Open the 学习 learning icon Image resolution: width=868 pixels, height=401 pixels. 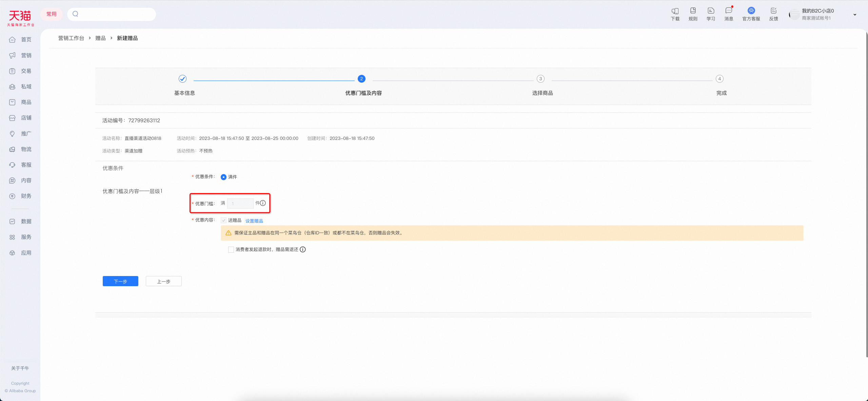(711, 14)
